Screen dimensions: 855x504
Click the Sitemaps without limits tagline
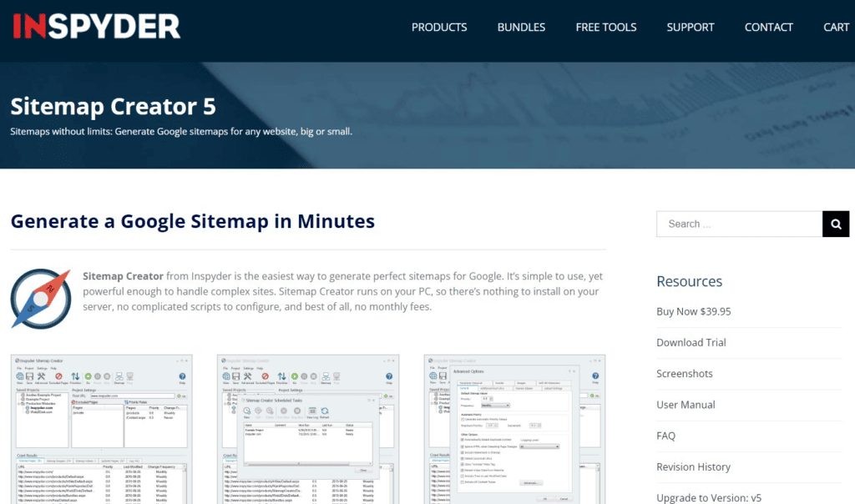click(181, 131)
